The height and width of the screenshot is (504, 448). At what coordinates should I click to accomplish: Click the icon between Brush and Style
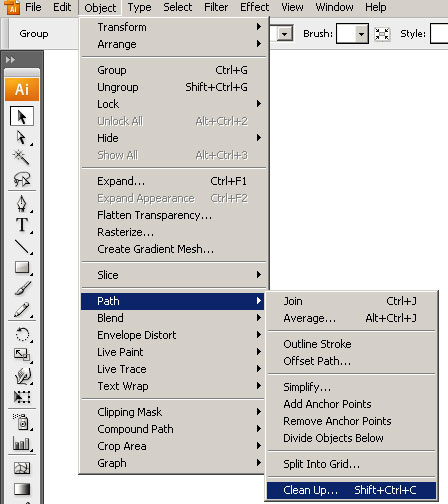(382, 34)
